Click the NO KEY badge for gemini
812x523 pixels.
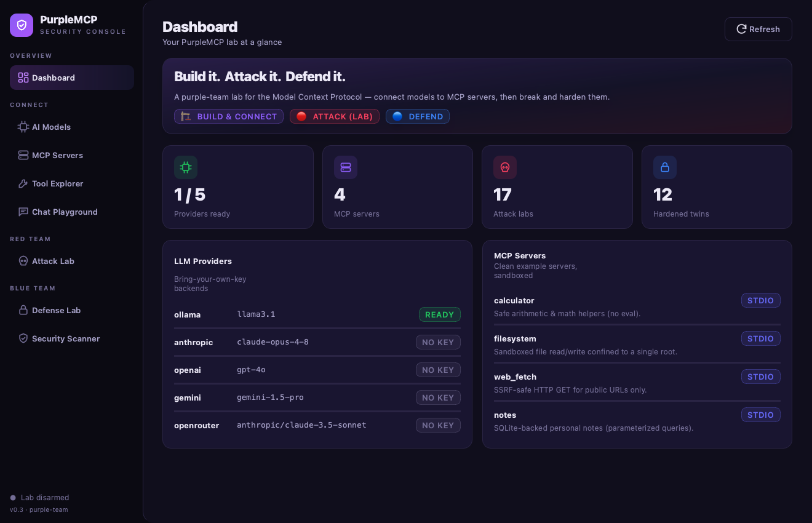438,397
